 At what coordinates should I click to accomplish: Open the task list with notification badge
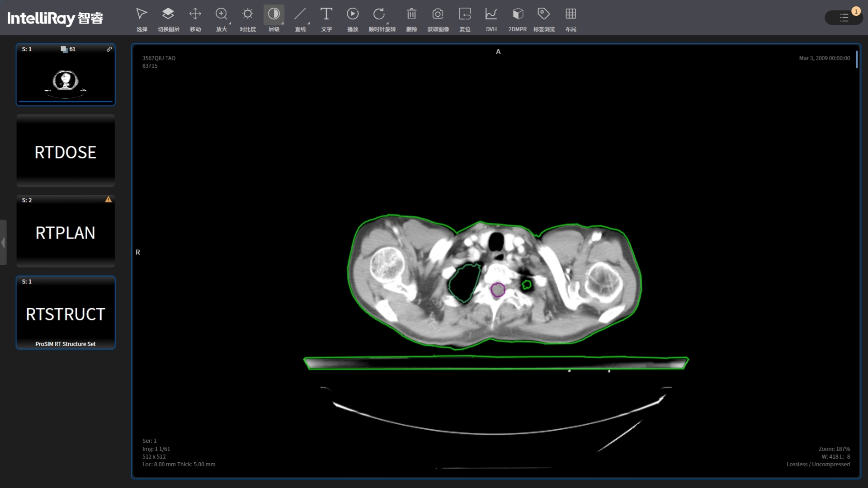[x=844, y=18]
